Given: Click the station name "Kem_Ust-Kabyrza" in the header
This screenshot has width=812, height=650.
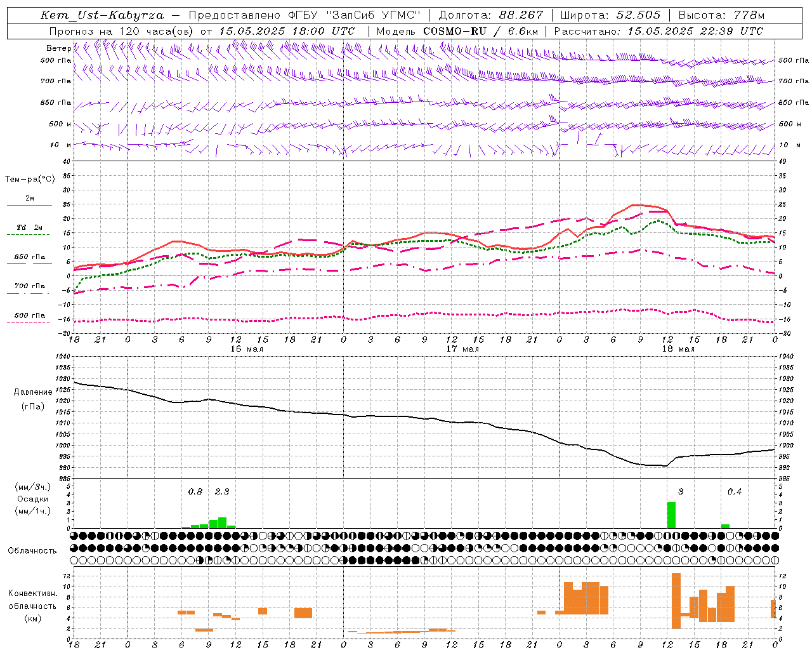Looking at the screenshot, I should [x=102, y=15].
